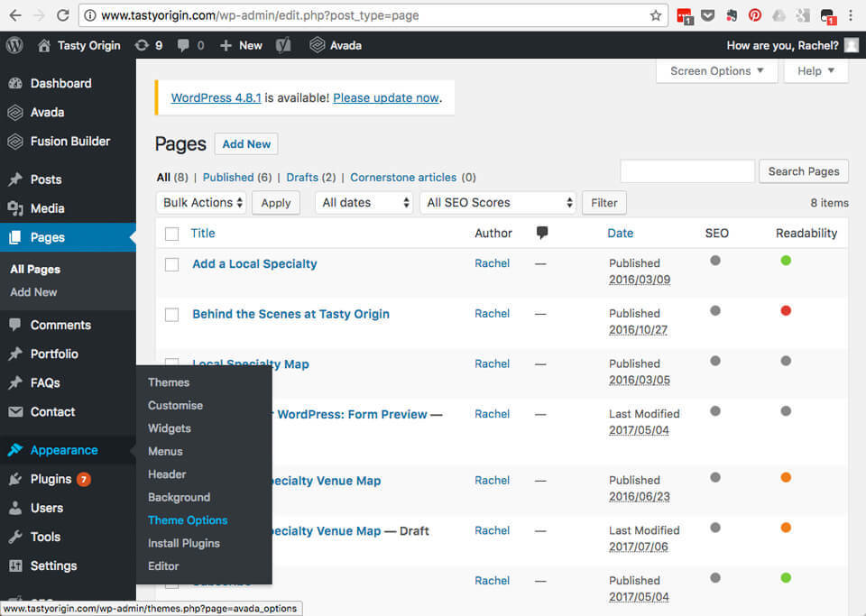866x616 pixels.
Task: Click red readability dot for Behind the Scenes
Action: [786, 311]
